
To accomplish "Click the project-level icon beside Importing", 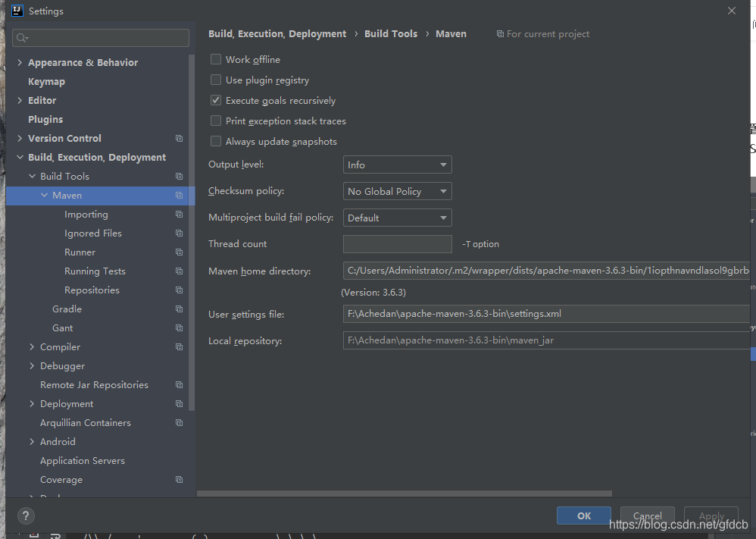I will 180,215.
